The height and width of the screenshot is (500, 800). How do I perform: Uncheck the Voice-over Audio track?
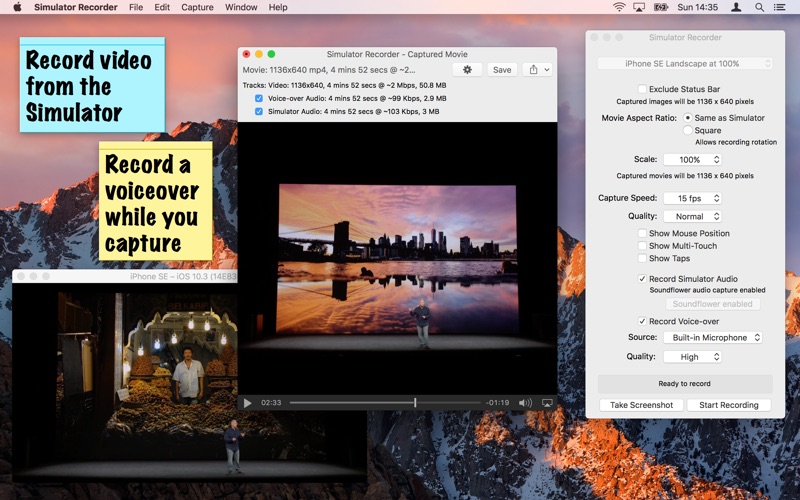point(259,98)
